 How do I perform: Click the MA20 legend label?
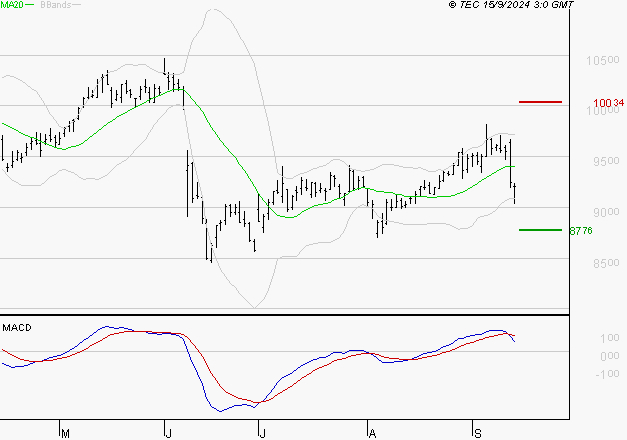click(x=12, y=4)
